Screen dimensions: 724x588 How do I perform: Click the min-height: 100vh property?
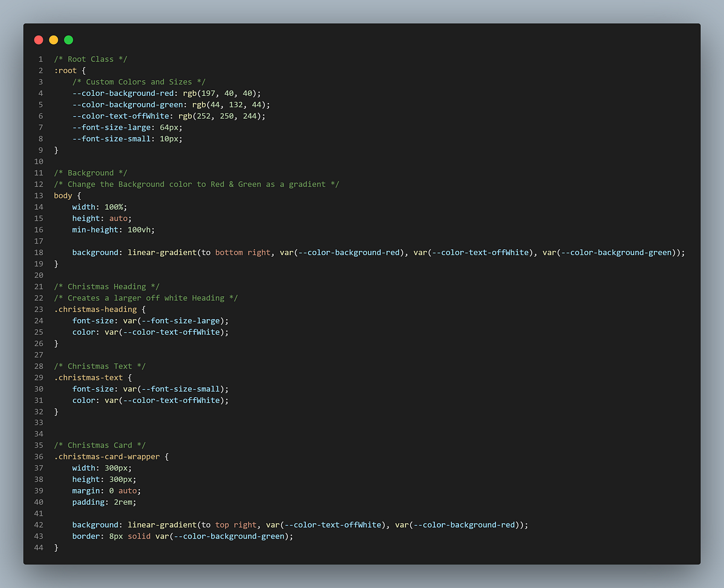point(112,229)
